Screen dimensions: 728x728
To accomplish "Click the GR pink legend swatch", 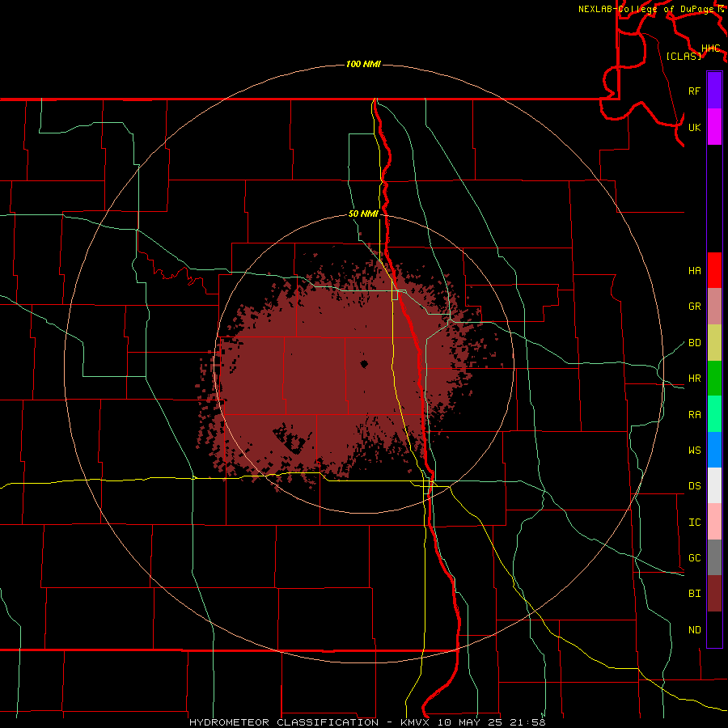I will [x=714, y=307].
